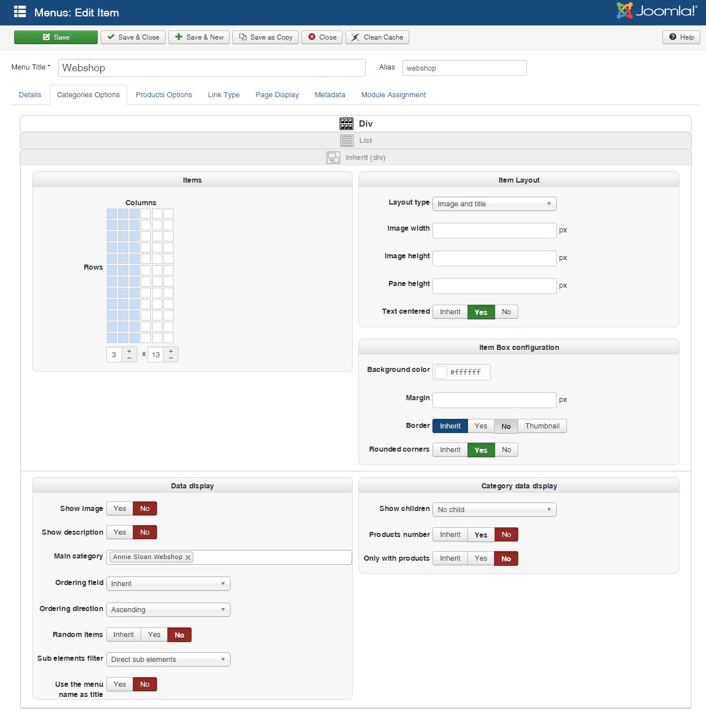The height and width of the screenshot is (728, 706).
Task: Click the Joomla logo
Action: pos(657,11)
